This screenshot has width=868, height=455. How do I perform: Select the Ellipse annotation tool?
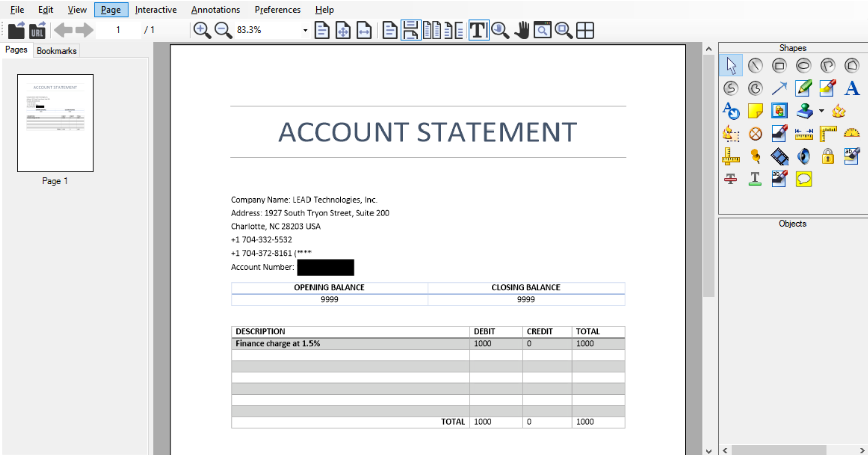point(804,66)
